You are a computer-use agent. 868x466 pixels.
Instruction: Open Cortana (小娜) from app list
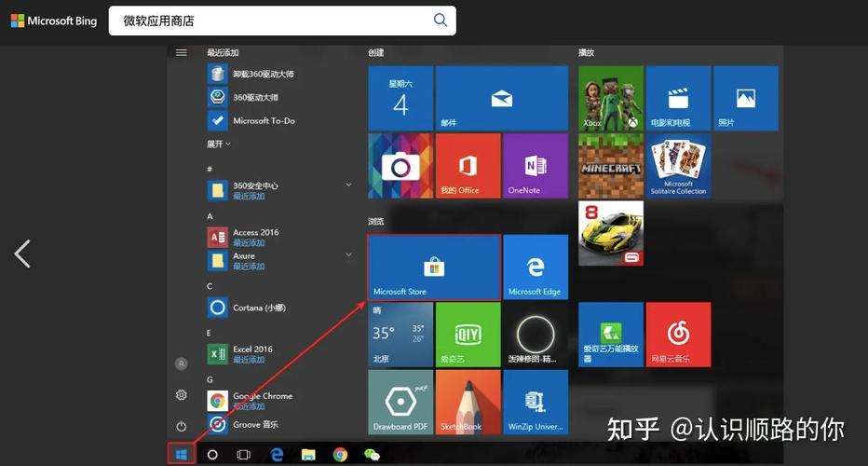(247, 308)
